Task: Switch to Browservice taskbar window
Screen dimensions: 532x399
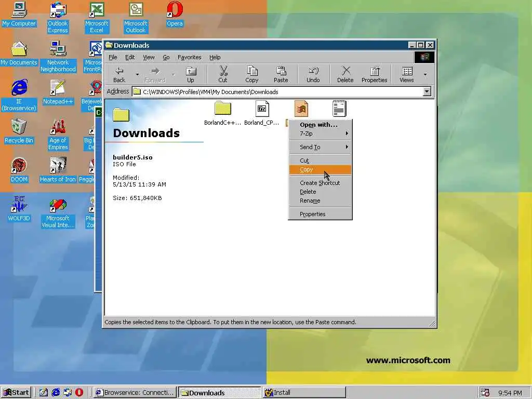Action: [x=135, y=393]
